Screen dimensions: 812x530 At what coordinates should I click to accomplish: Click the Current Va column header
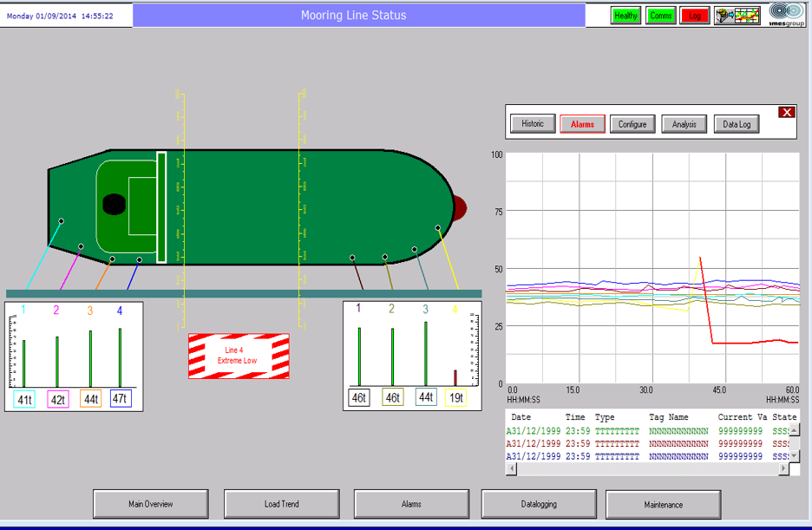[x=742, y=417]
